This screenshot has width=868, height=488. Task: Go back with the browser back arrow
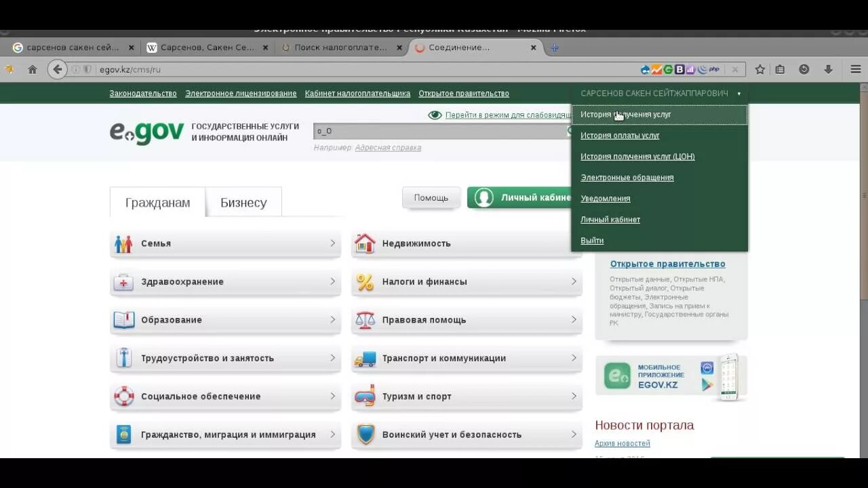pos(58,69)
